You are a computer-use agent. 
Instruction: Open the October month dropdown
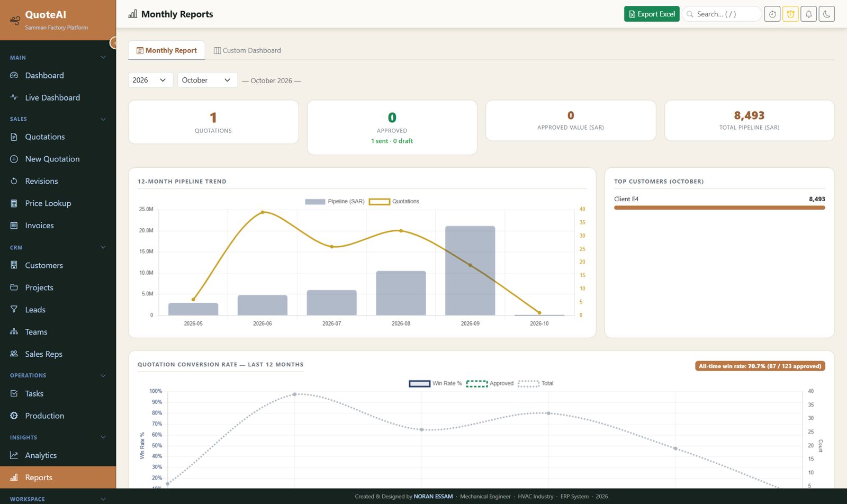click(x=207, y=80)
